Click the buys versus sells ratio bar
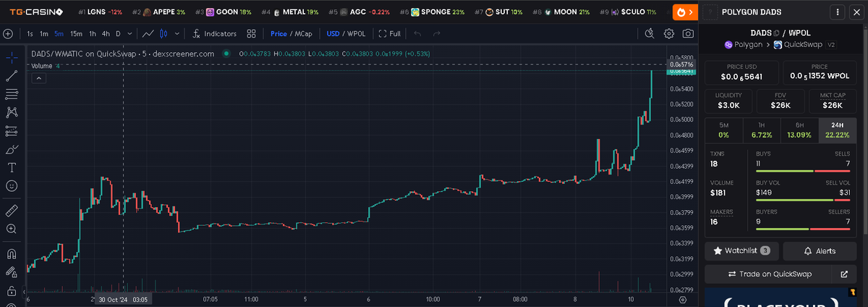 tap(801, 171)
